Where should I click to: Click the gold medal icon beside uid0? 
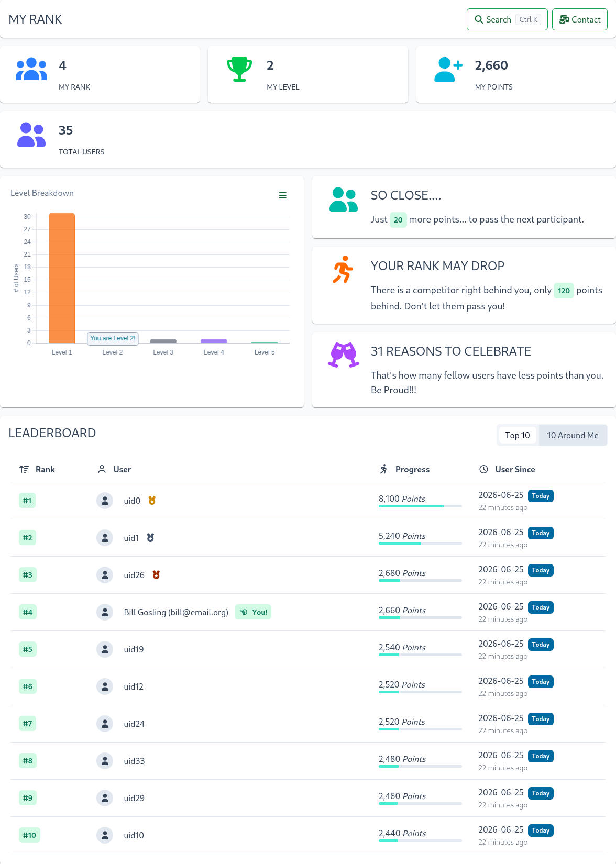(x=152, y=501)
